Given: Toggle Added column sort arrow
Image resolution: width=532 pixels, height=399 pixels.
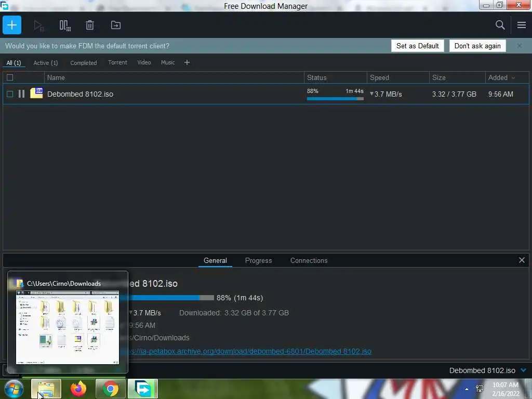Looking at the screenshot, I should (x=513, y=78).
